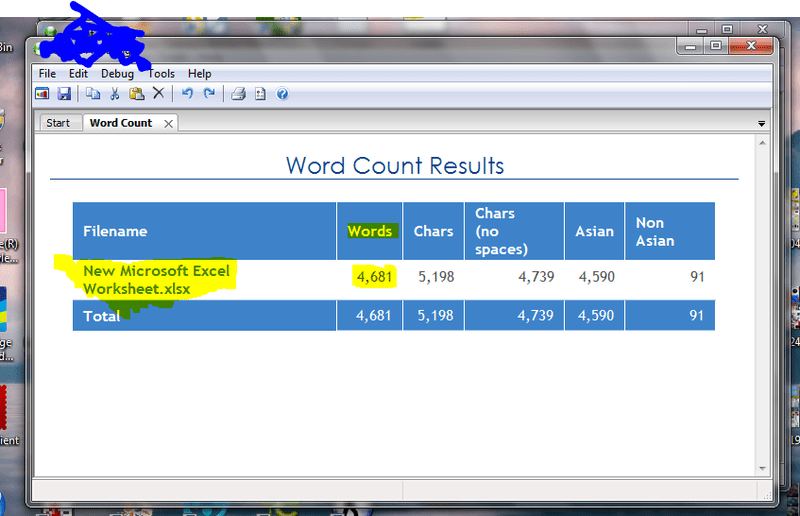Open the Help menu
This screenshot has width=800, height=516.
(x=200, y=73)
